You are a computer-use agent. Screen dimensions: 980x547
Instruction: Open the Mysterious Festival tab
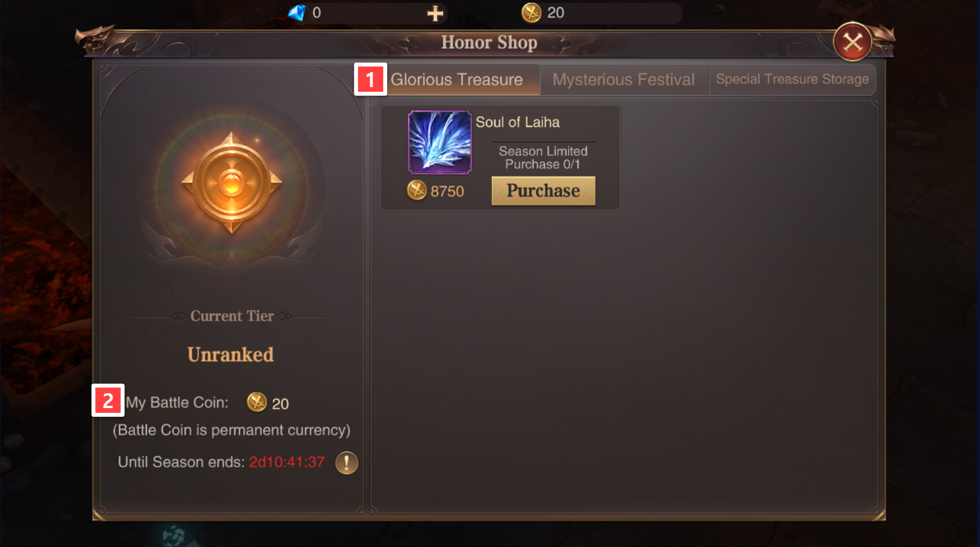tap(624, 79)
